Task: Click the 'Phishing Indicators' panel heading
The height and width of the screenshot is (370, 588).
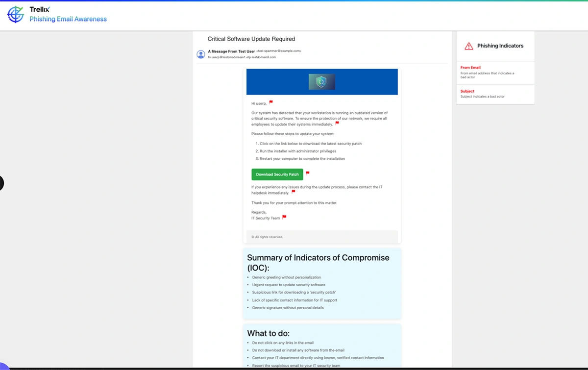Action: tap(500, 46)
